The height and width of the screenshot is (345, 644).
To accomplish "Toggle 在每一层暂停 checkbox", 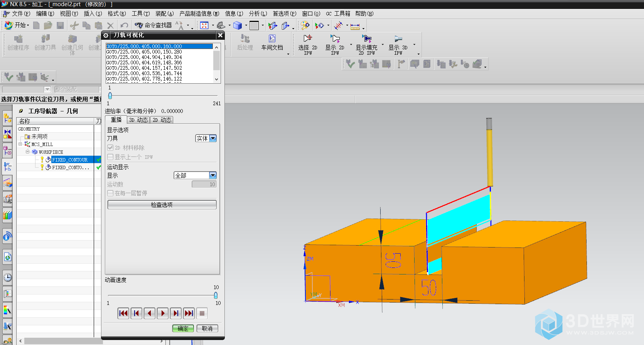I will click(x=110, y=193).
